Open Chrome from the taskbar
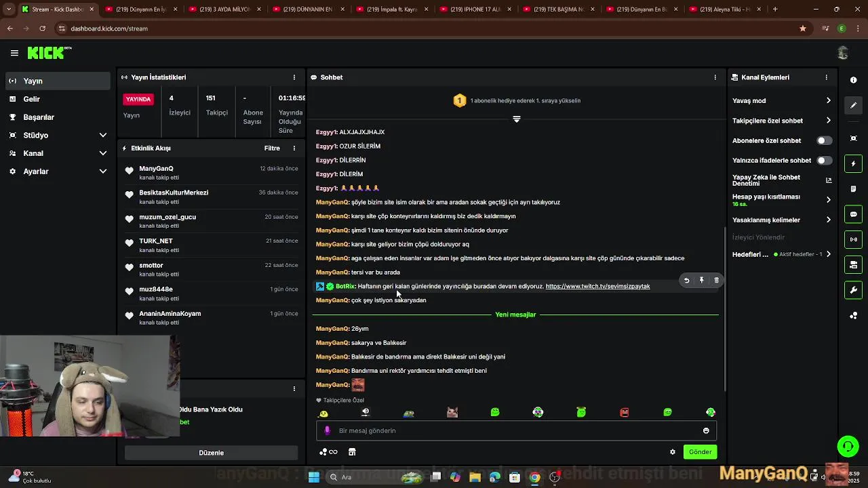 click(x=534, y=477)
